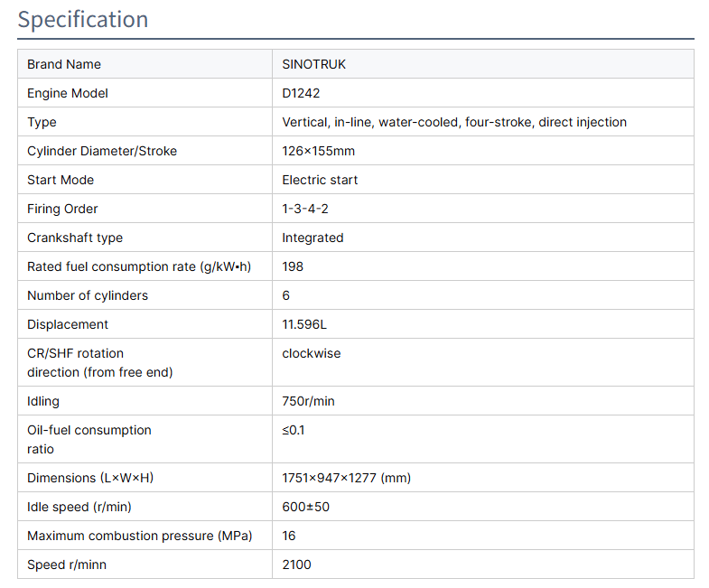709x588 pixels.
Task: Click the SINOTRUK brand value
Action: pyautogui.click(x=313, y=64)
